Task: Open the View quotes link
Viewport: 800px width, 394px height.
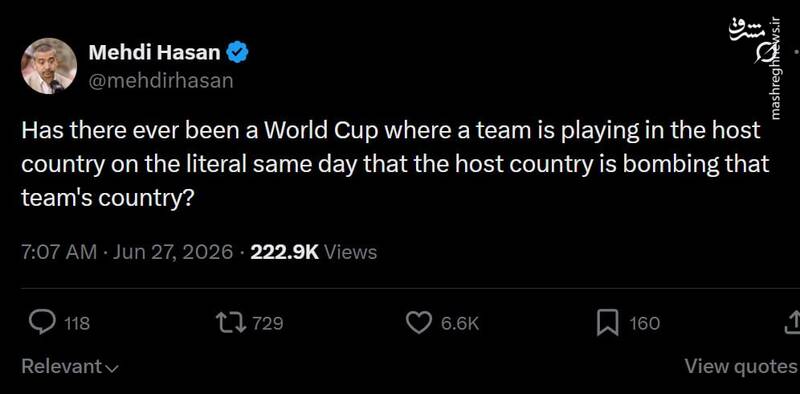Action: [x=740, y=366]
